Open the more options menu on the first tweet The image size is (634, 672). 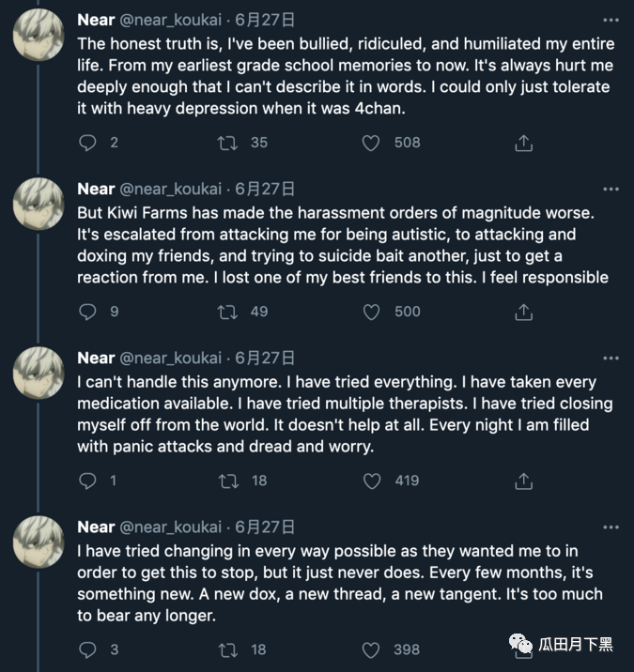(x=611, y=21)
